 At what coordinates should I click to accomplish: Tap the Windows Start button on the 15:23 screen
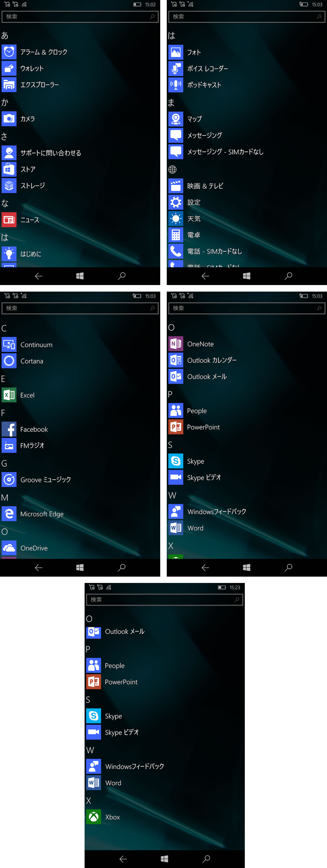click(165, 859)
